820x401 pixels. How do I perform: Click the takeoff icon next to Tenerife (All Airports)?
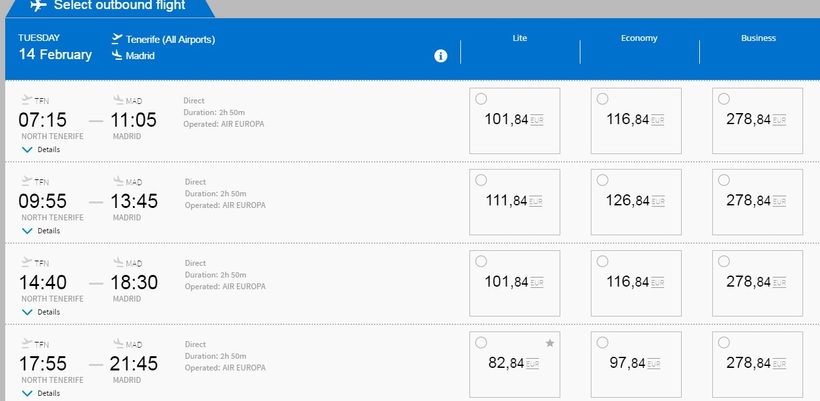point(117,39)
